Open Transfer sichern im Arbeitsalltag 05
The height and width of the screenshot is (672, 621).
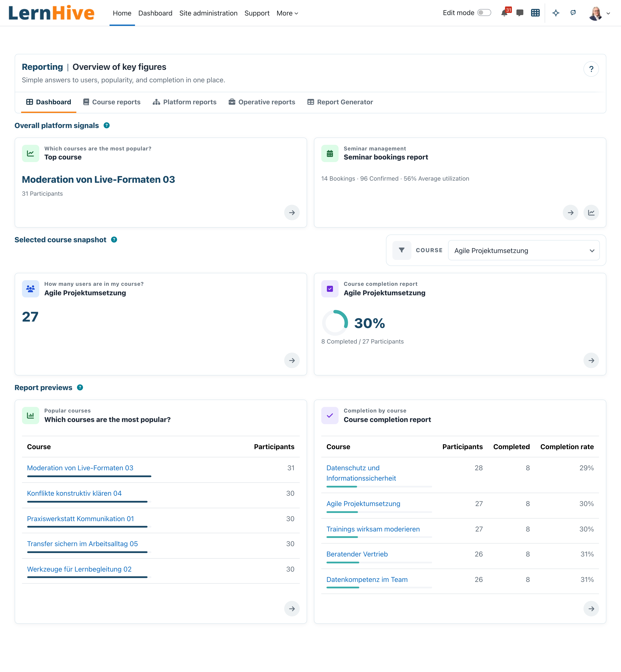pos(82,544)
